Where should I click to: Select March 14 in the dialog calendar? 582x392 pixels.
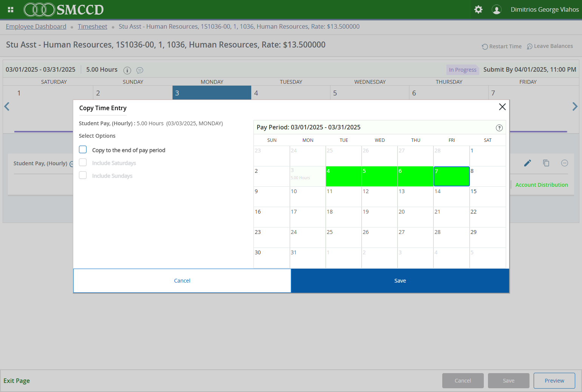point(452,197)
